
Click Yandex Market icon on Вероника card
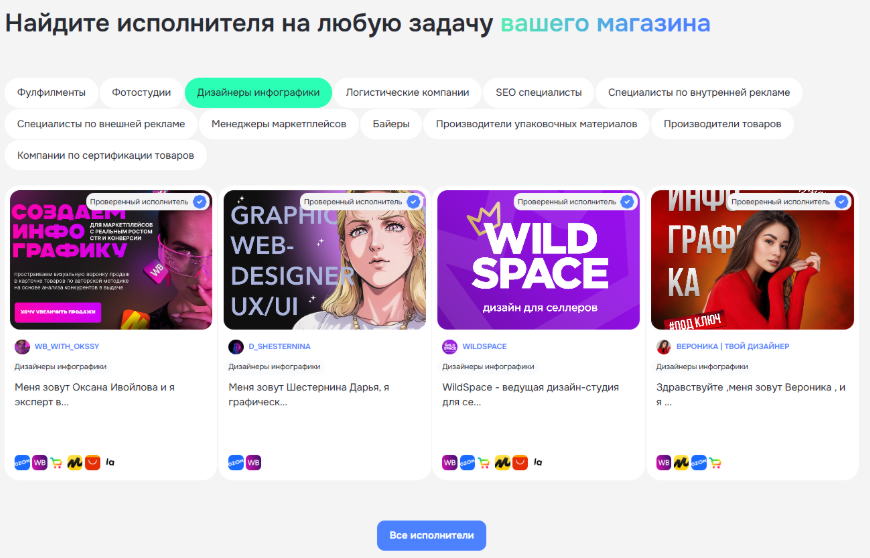[x=681, y=462]
